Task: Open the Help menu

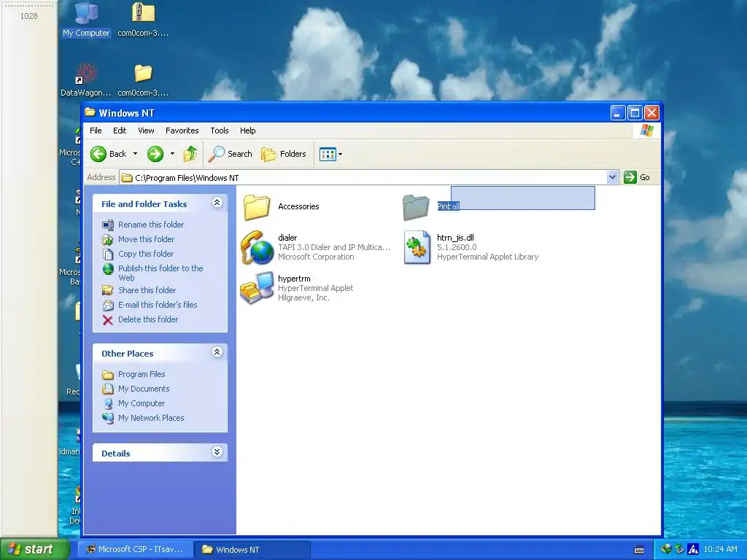Action: point(247,131)
